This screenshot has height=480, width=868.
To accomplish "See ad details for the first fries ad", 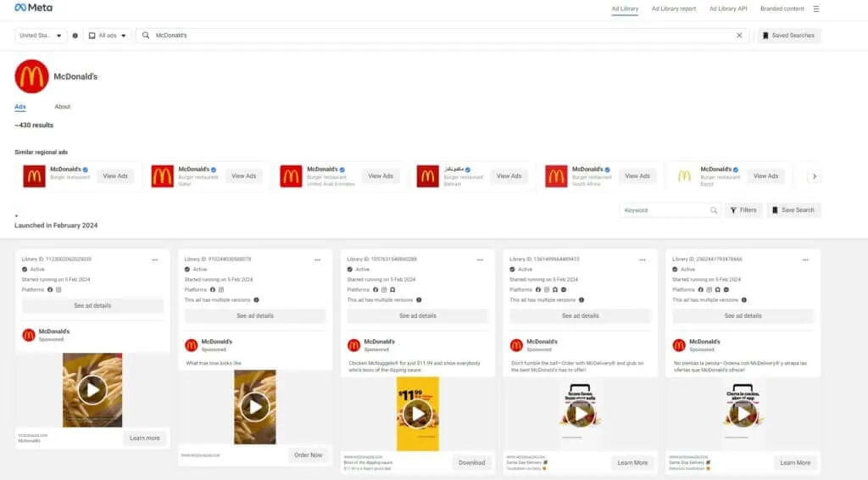I will [92, 305].
